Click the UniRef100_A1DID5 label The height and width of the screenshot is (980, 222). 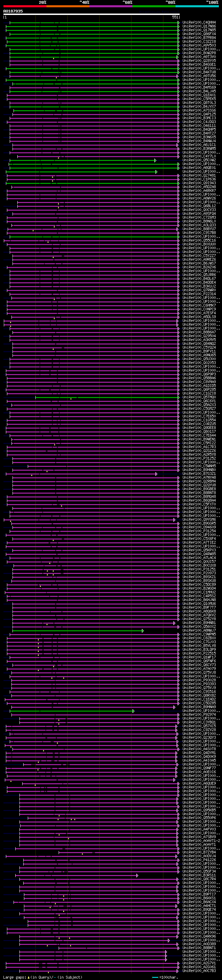(199, 386)
